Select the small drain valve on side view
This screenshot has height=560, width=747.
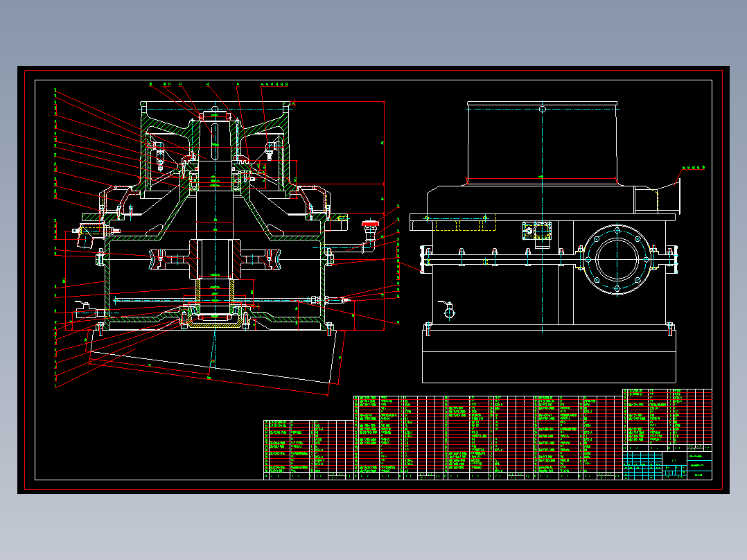click(448, 310)
